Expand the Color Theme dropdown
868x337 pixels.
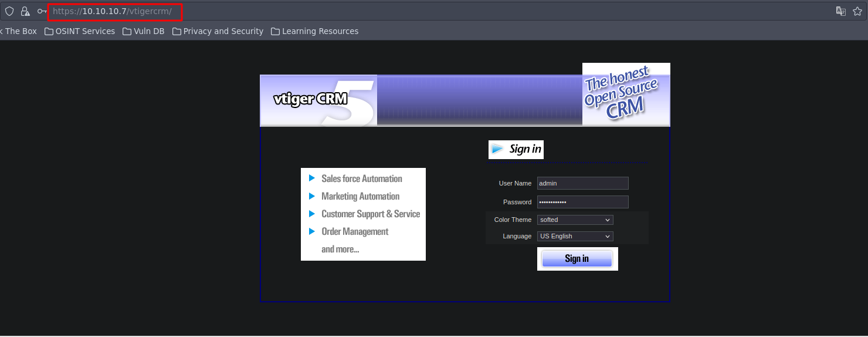coord(575,220)
